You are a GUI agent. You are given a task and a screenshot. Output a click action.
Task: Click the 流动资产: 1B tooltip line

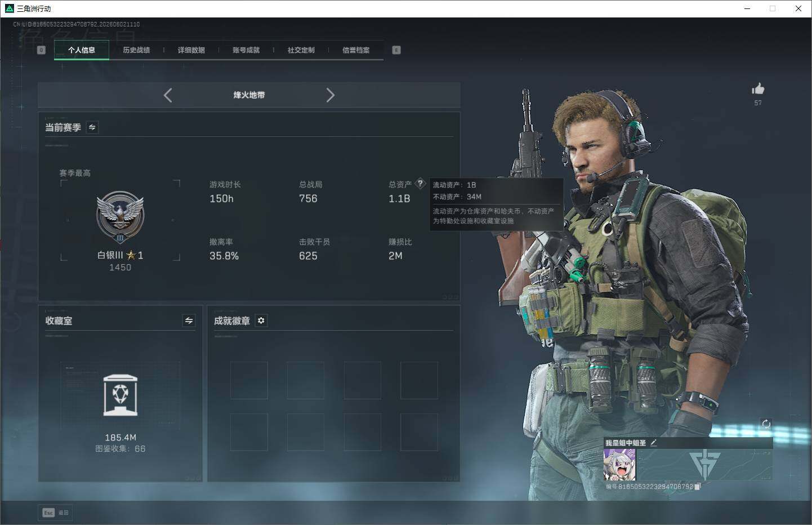(454, 185)
